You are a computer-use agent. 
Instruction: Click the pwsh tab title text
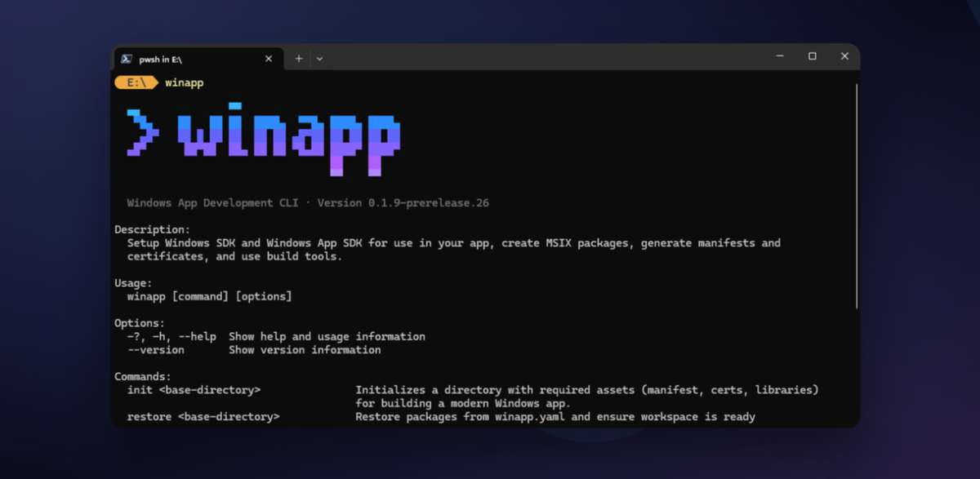point(160,58)
